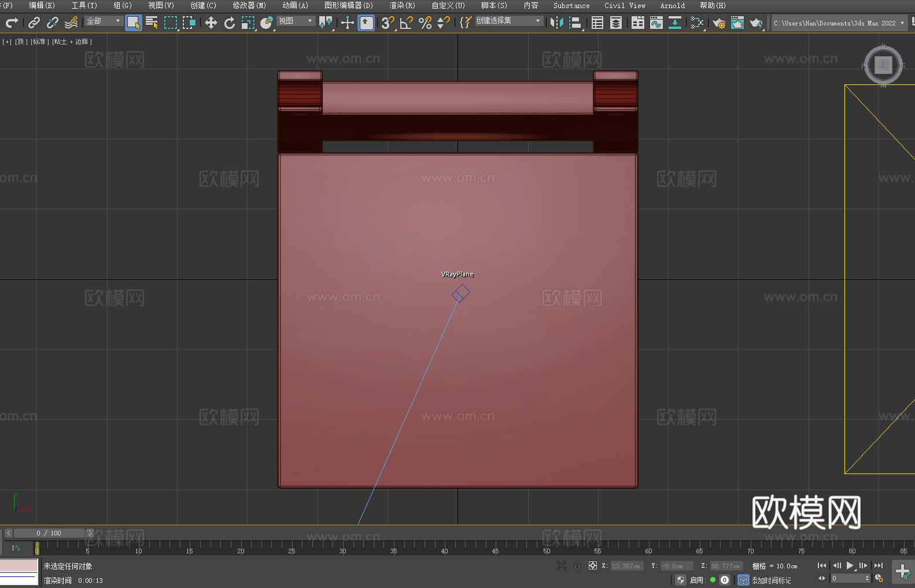Viewport: 915px width, 588px height.
Task: Play the animation
Action: click(850, 565)
